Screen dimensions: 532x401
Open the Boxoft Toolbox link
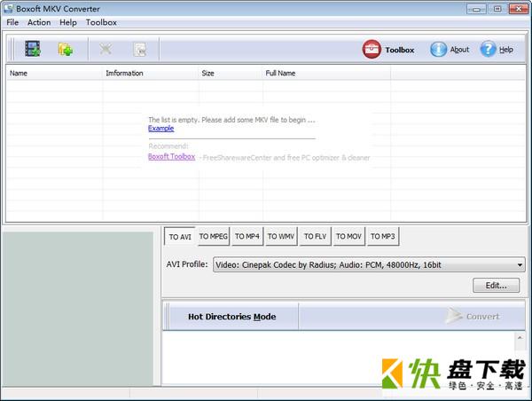coord(172,156)
